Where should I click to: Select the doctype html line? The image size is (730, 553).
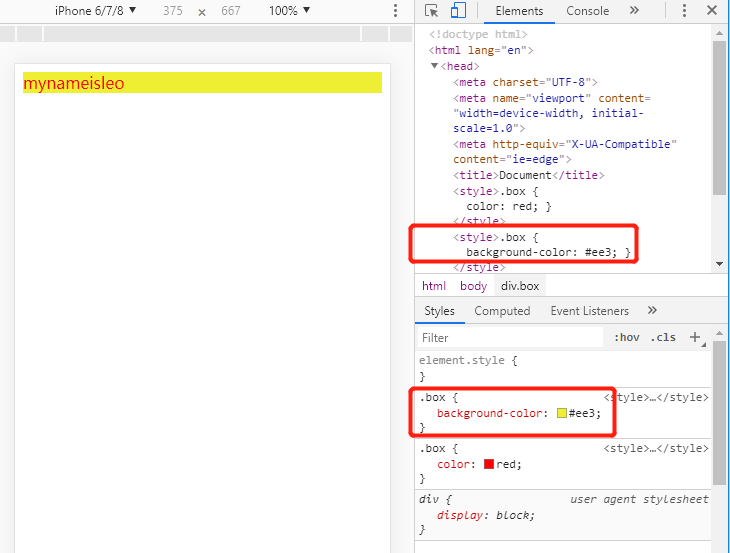tap(478, 34)
